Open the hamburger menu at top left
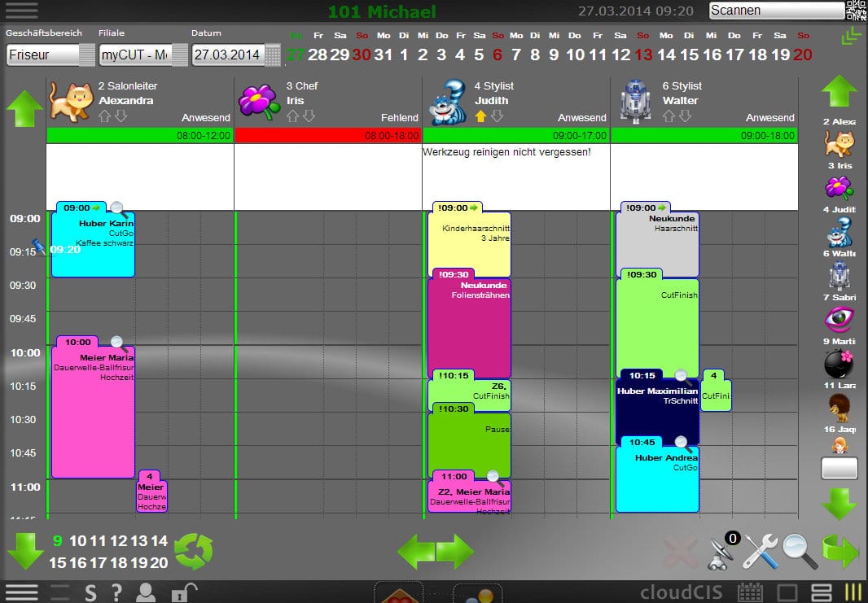 coord(22,10)
